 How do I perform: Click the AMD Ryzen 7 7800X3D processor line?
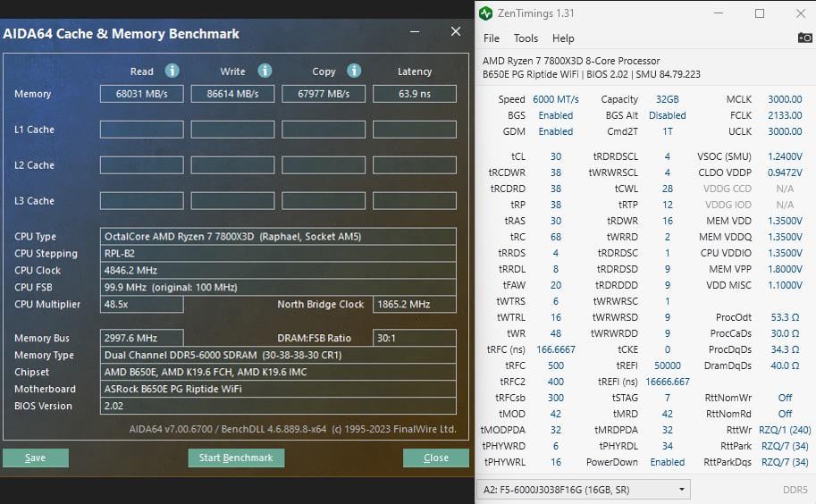click(x=571, y=61)
